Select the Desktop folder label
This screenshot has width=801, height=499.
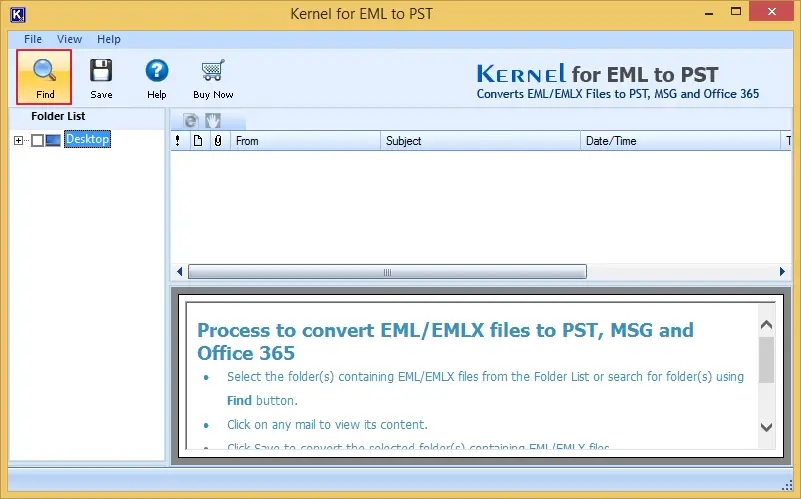87,139
